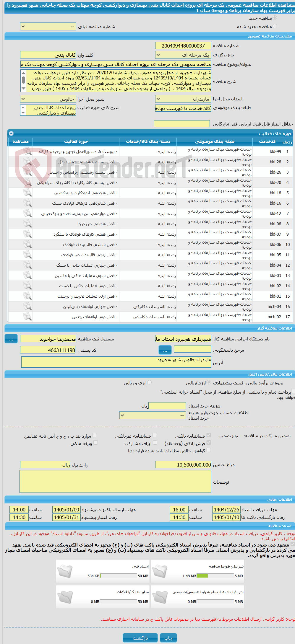The height and width of the screenshot is (644, 295).
Task: Select مناقصه تجدید شده radio button
Action: point(275,26)
